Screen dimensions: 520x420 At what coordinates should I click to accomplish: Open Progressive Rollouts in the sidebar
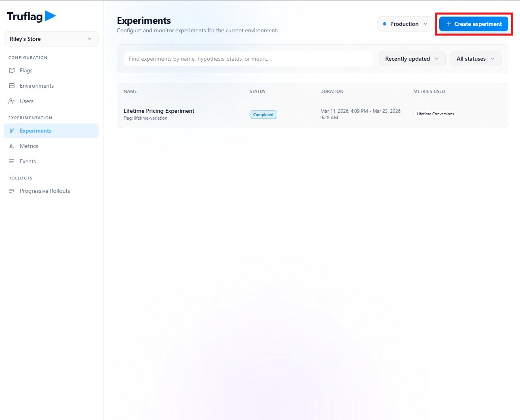click(45, 191)
